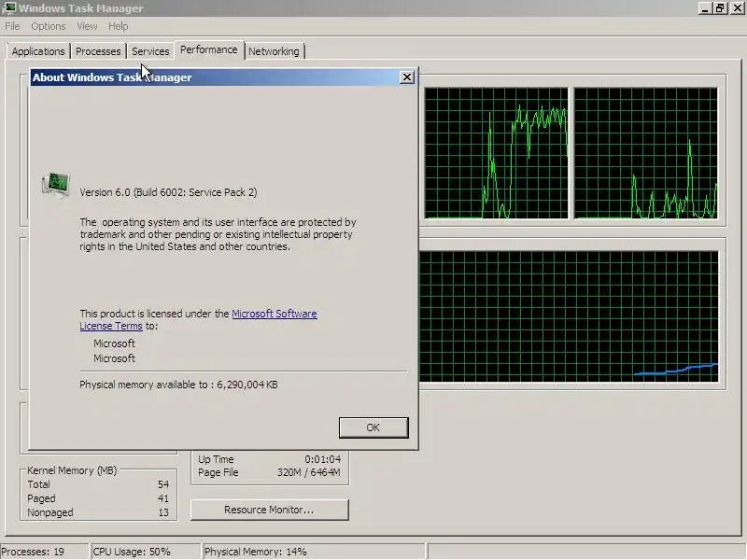Close the Windows Task Manager window
The width and height of the screenshot is (747, 560).
coord(737,7)
